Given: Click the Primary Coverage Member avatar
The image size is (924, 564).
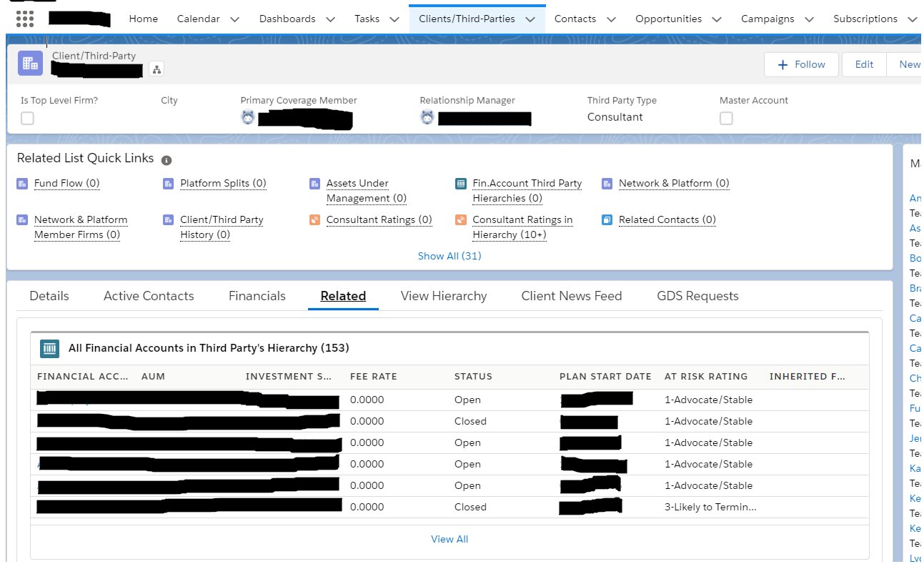Looking at the screenshot, I should pos(247,118).
